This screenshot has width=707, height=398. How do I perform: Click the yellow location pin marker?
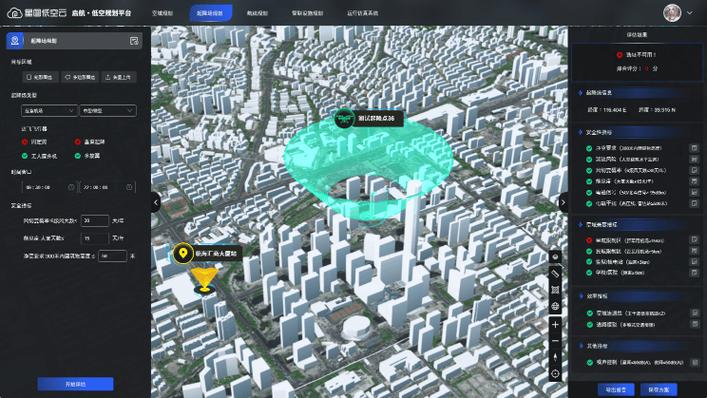(183, 253)
